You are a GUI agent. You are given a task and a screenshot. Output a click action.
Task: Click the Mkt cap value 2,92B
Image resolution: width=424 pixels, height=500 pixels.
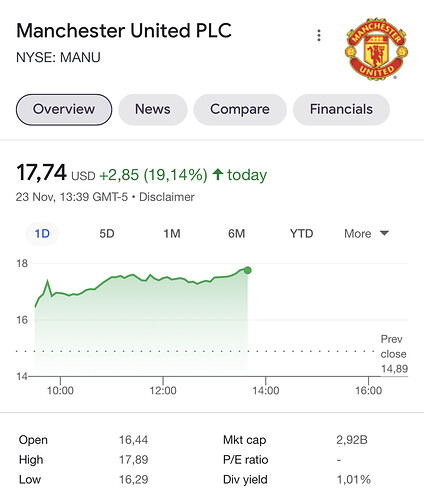click(352, 440)
